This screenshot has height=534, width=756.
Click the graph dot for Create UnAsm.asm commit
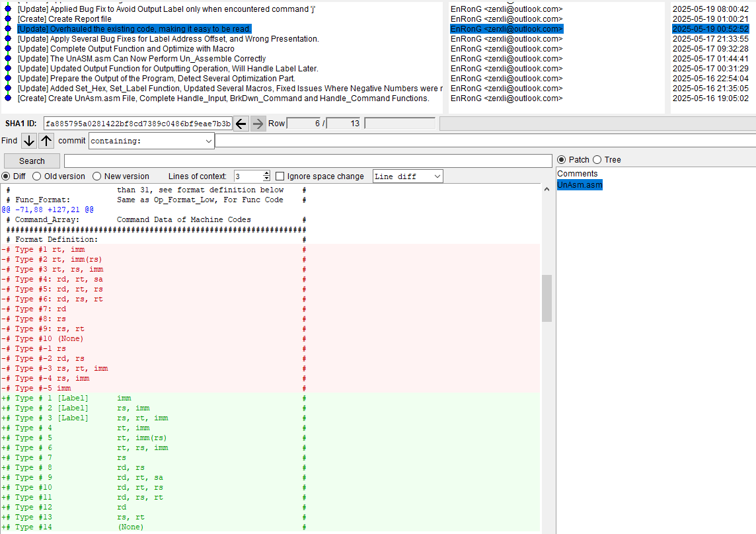tap(7, 98)
